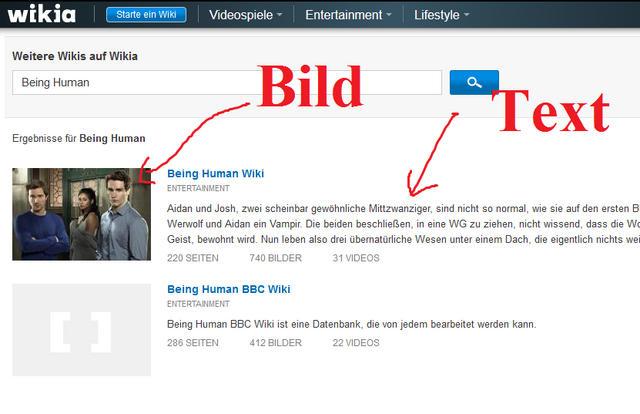Click the Being Human Wiki cast thumbnail
The height and width of the screenshot is (414, 640).
(x=81, y=214)
